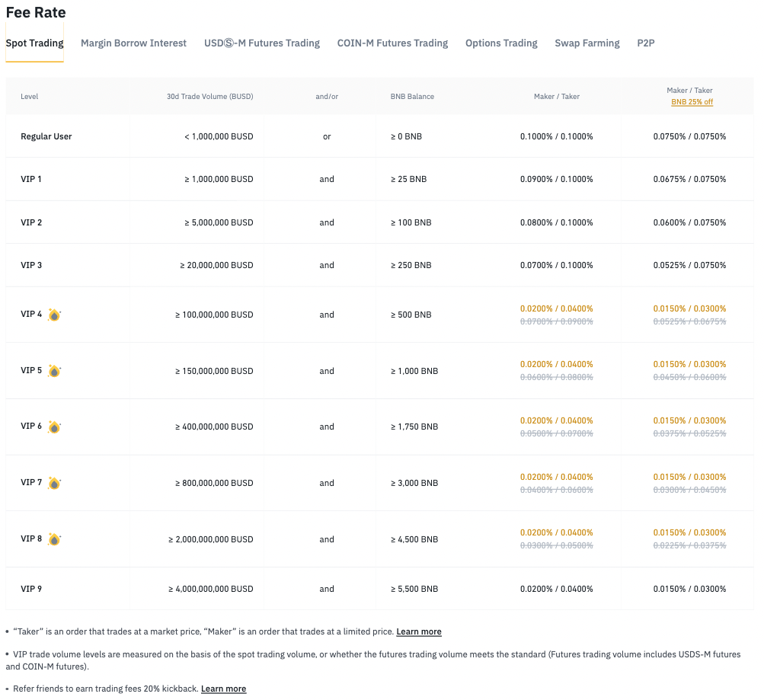
Task: Click the VIP 8 badge icon
Action: point(54,539)
